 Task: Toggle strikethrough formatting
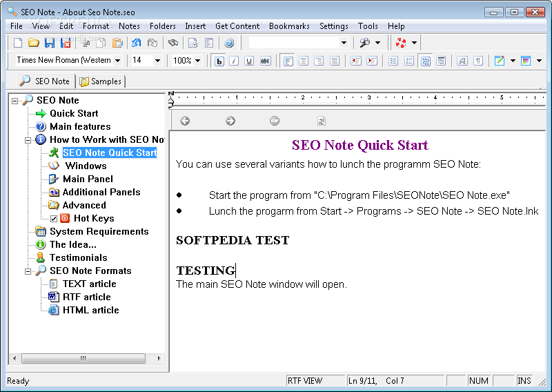point(265,61)
